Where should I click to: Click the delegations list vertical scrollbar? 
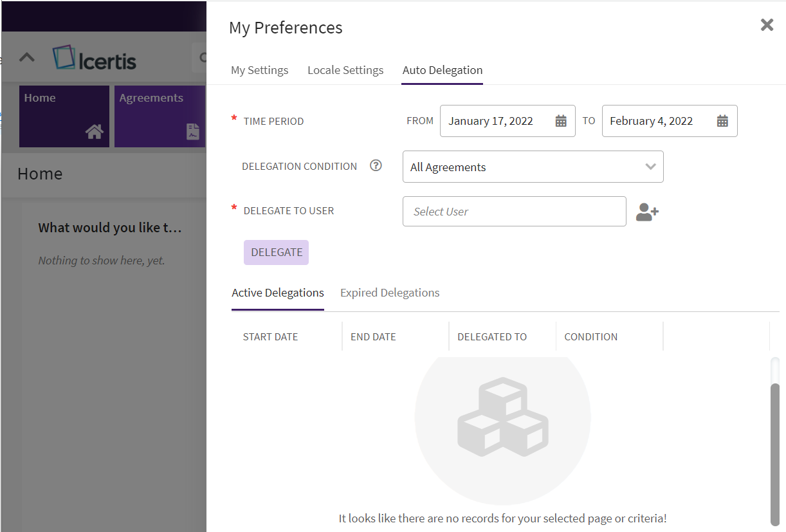pos(774,450)
